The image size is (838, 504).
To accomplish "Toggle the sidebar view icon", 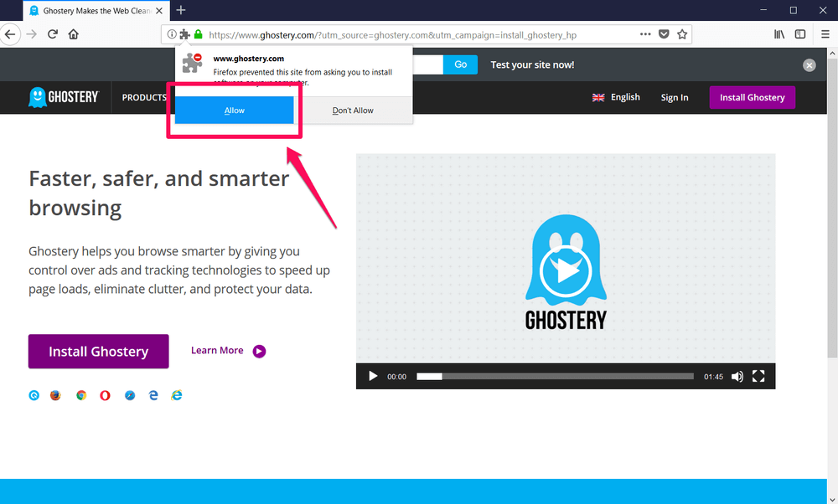I will pyautogui.click(x=800, y=34).
